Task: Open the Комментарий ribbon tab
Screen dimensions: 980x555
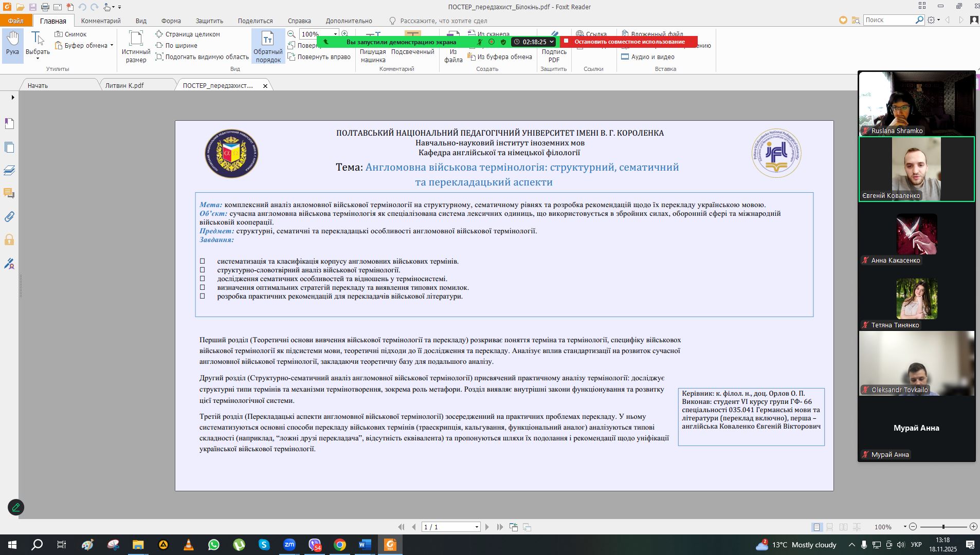Action: click(x=101, y=21)
